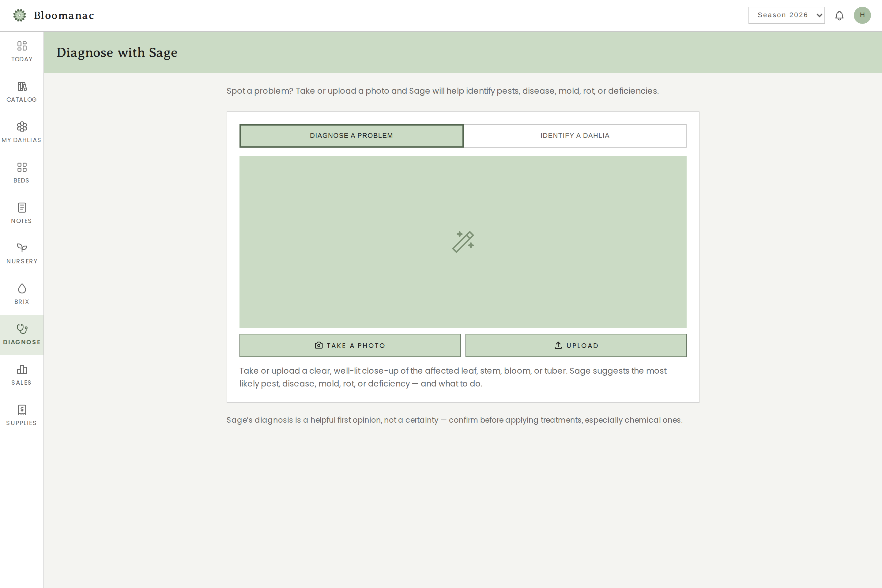Open the Brix droplet icon
Viewport: 882px width, 588px height.
(x=22, y=288)
